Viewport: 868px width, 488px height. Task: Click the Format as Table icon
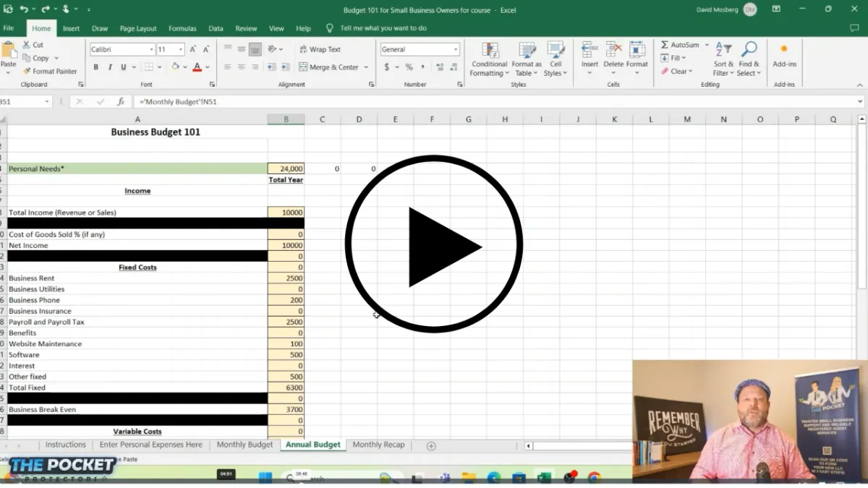coord(527,51)
